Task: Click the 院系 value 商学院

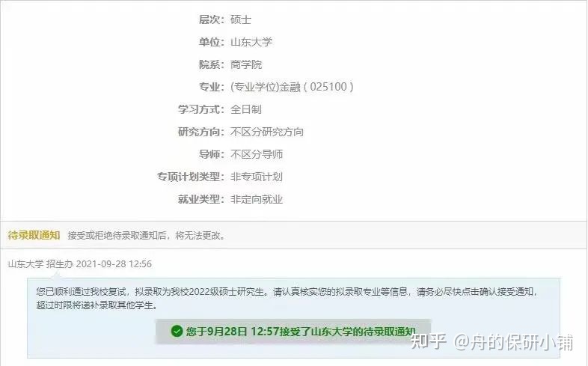Action: coord(245,64)
